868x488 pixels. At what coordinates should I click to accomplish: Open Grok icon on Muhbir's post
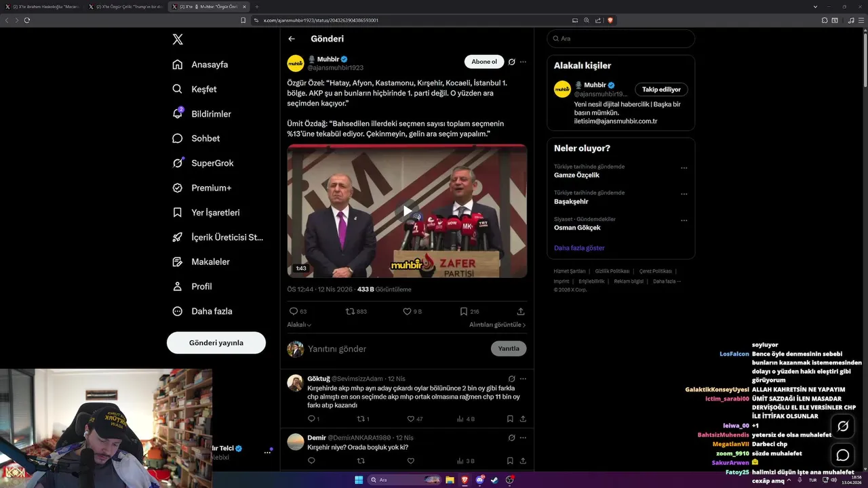point(512,62)
